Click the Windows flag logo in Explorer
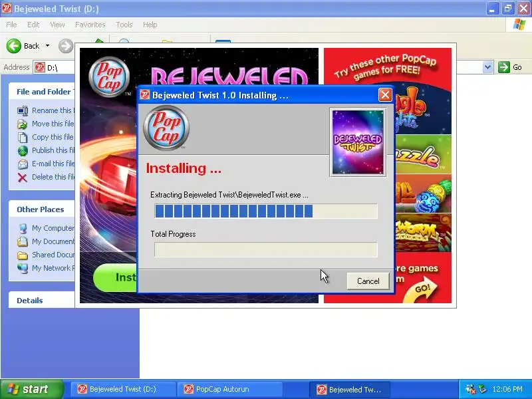 (519, 25)
